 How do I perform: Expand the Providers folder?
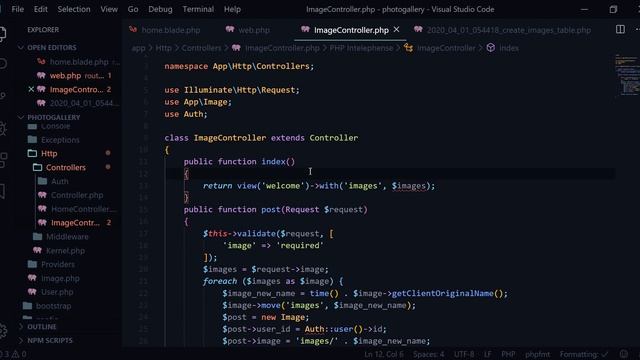(58, 264)
